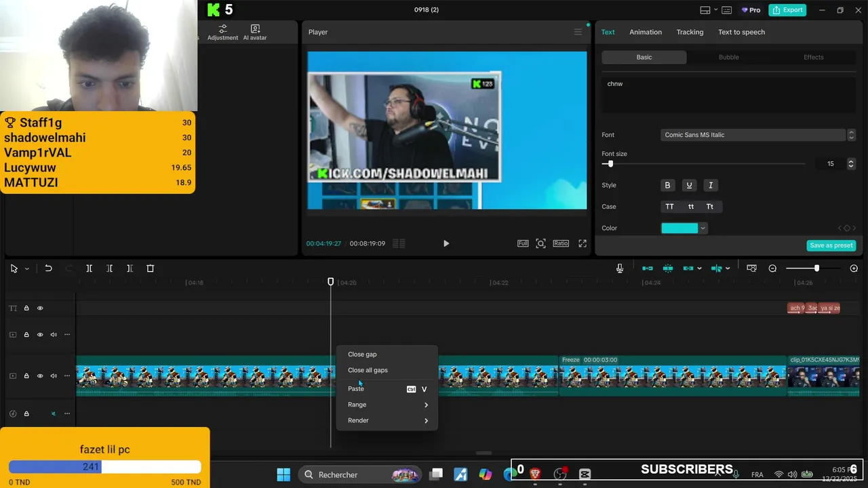Hide the text track via eye icon
868x488 pixels.
click(40, 308)
